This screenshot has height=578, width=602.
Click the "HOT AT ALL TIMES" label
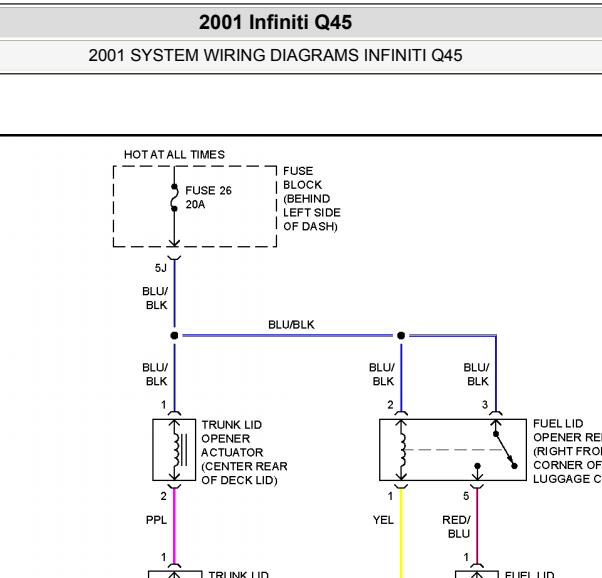(174, 154)
